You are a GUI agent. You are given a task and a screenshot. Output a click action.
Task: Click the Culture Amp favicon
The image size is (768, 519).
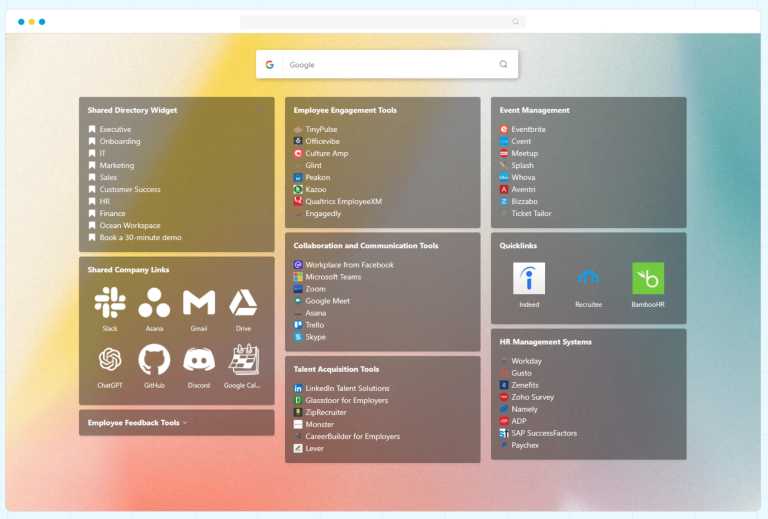click(298, 153)
